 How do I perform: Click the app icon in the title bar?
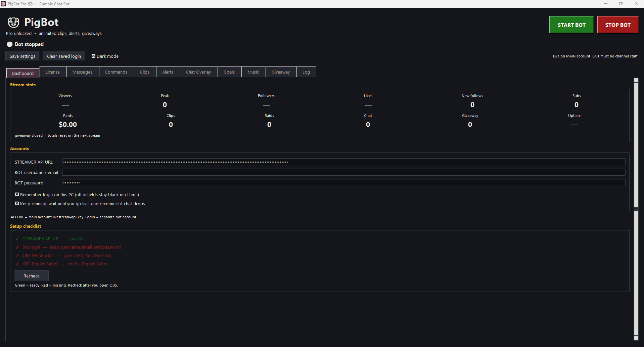[3, 4]
